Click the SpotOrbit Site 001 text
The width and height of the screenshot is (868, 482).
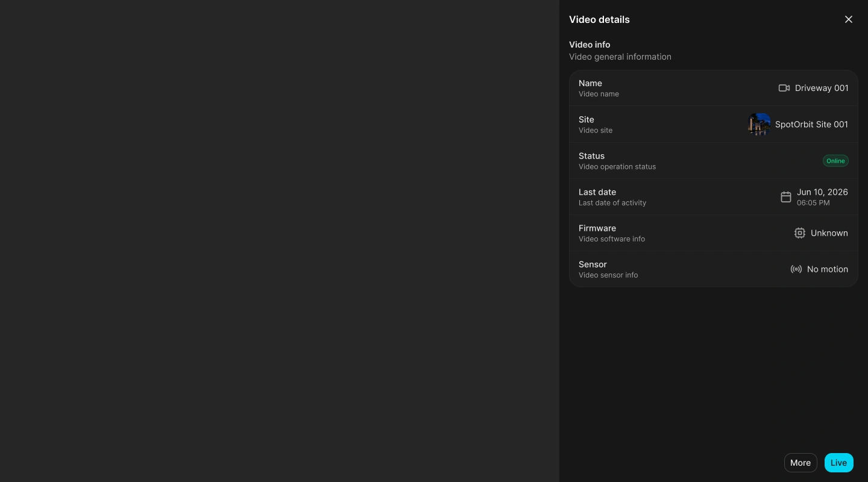811,124
